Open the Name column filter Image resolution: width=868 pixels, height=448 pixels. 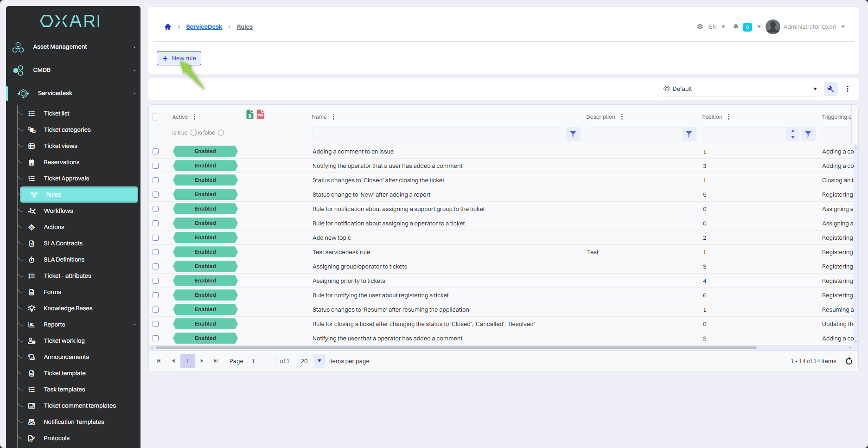(x=573, y=134)
